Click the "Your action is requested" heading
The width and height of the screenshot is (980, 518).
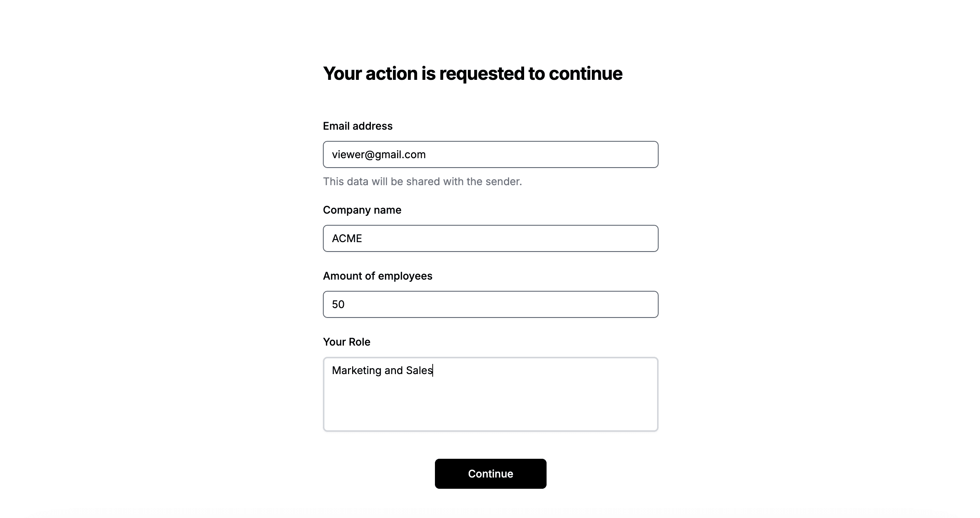pos(472,73)
